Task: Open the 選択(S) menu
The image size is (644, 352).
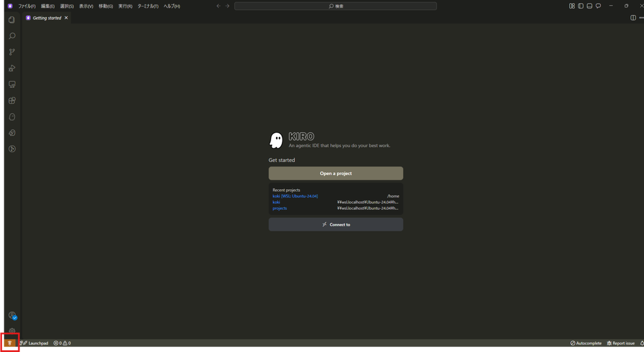Action: click(x=67, y=6)
